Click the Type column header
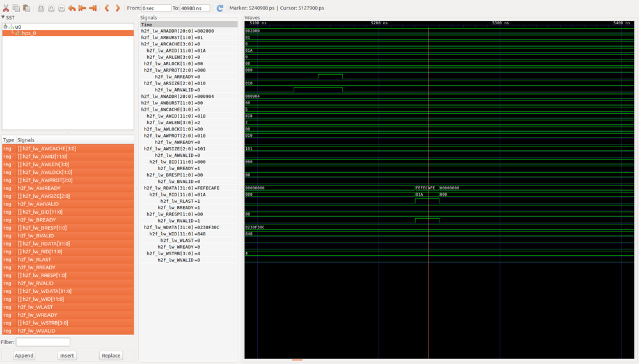The width and height of the screenshot is (639, 364). click(8, 140)
